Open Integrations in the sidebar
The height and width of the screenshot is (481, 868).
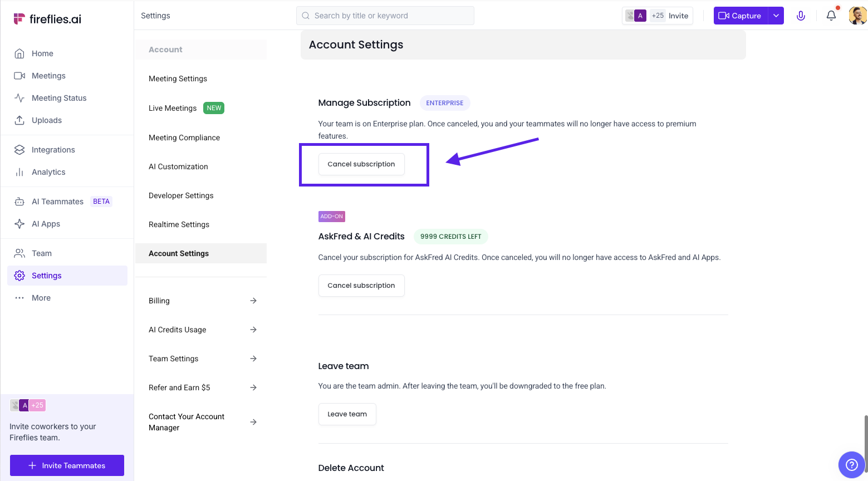[x=53, y=150]
